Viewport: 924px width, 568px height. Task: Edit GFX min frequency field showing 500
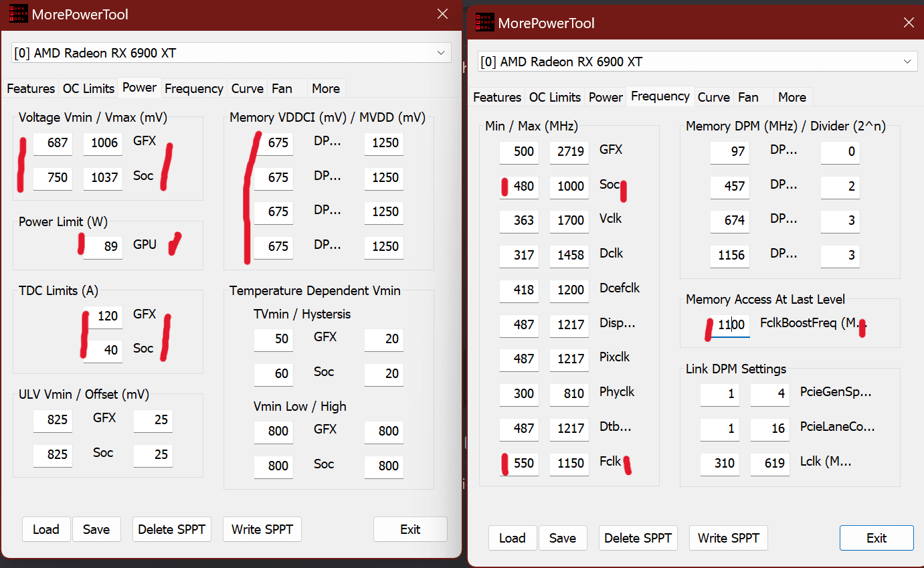(x=519, y=151)
